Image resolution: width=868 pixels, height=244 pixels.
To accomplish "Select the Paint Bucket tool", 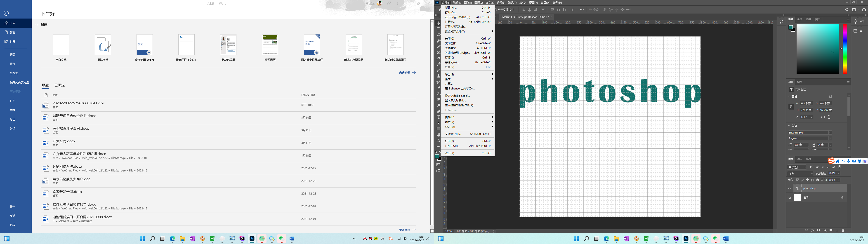I will coord(438,93).
